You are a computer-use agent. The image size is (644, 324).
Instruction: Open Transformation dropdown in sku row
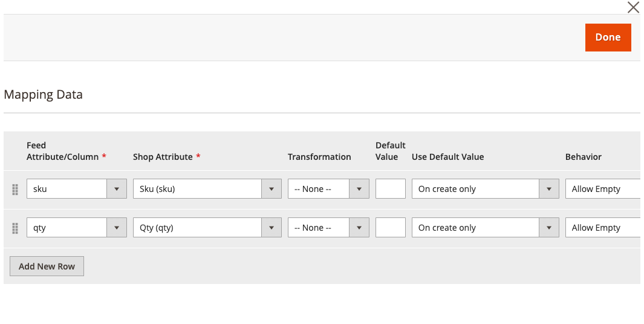coord(328,189)
